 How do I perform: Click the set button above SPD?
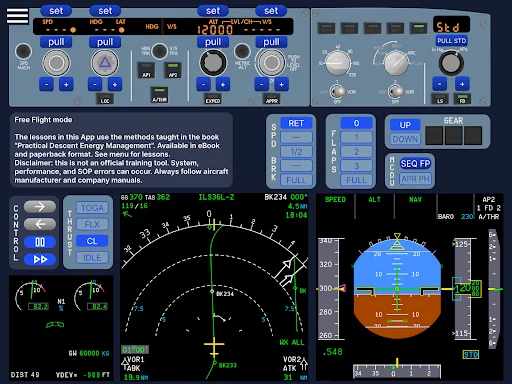56,11
